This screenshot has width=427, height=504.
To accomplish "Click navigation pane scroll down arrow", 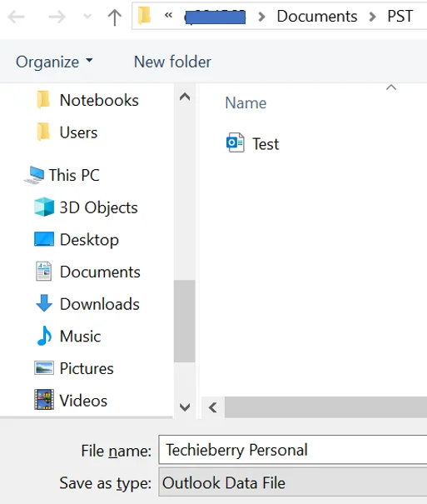I will 185,407.
